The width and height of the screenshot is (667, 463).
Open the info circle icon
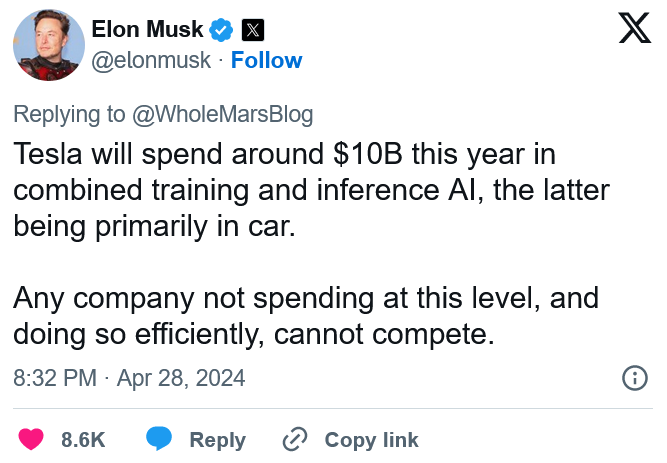click(x=635, y=378)
